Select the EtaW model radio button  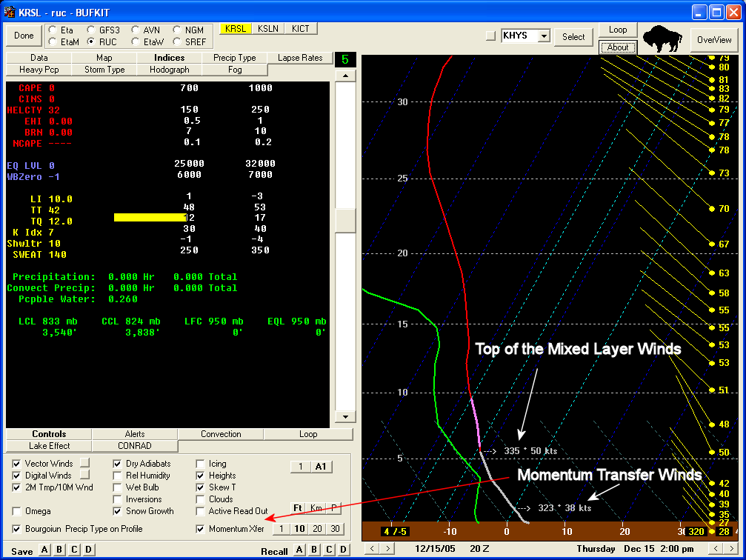pyautogui.click(x=136, y=42)
